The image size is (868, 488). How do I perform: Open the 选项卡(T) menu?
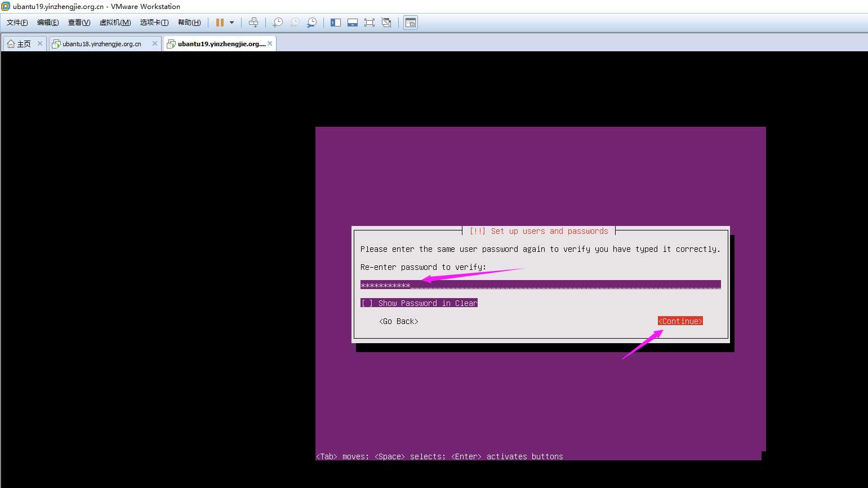pos(154,23)
